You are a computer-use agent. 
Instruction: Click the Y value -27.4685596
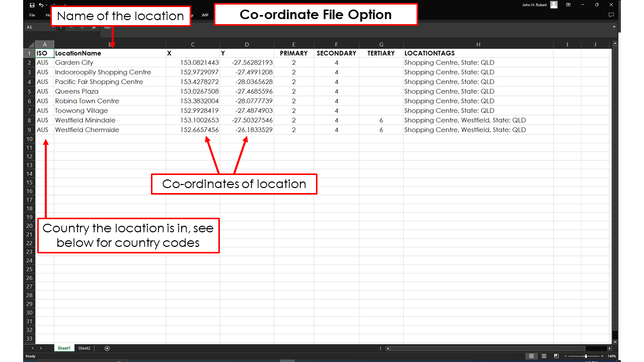pos(247,92)
